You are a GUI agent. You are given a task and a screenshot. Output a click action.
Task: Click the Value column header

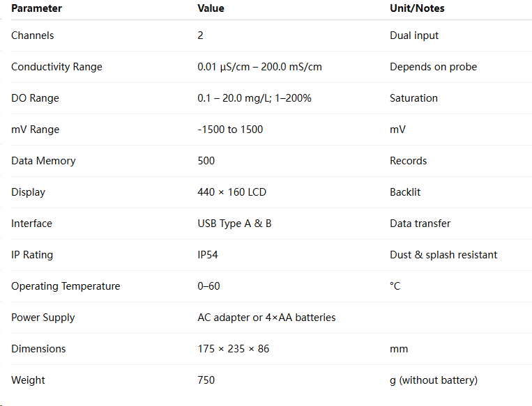211,8
